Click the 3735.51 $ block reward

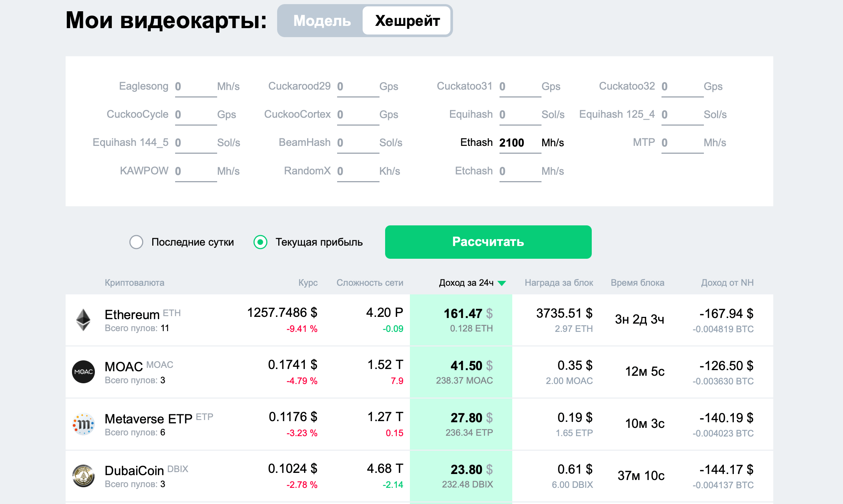click(x=564, y=313)
